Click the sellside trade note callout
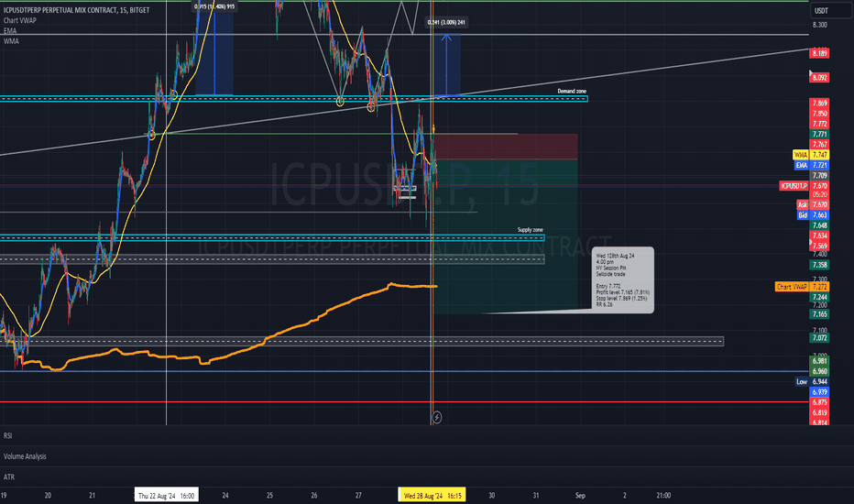This screenshot has width=854, height=504. (622, 280)
